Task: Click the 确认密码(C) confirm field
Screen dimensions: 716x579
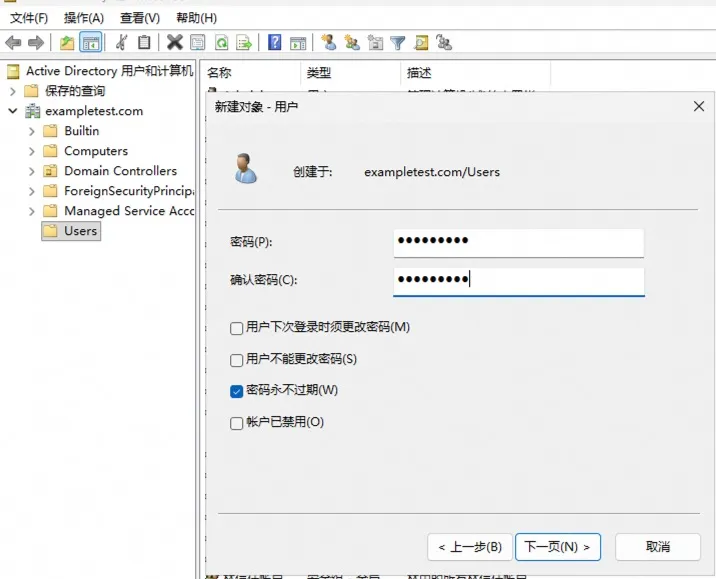Action: click(519, 282)
